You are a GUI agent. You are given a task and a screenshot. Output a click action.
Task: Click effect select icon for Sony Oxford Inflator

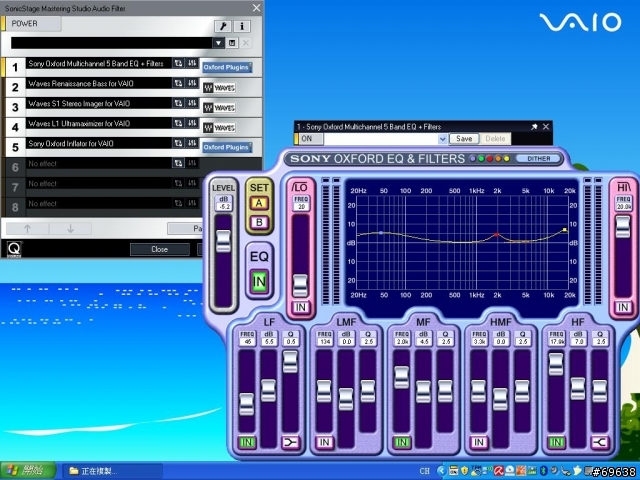point(178,143)
